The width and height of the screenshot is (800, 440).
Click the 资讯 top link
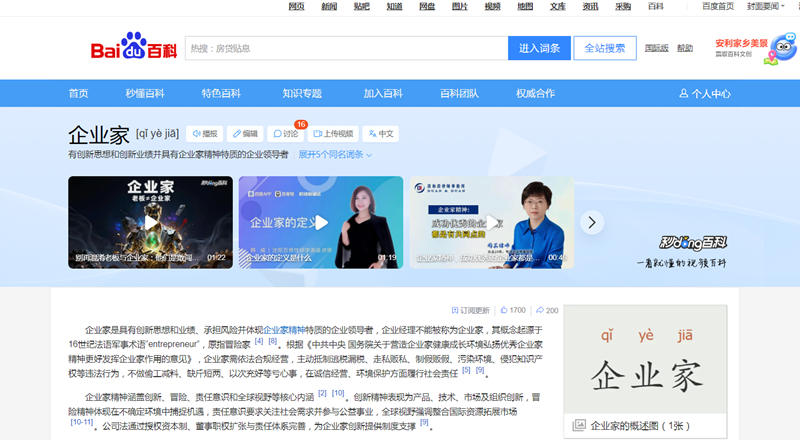pos(590,6)
